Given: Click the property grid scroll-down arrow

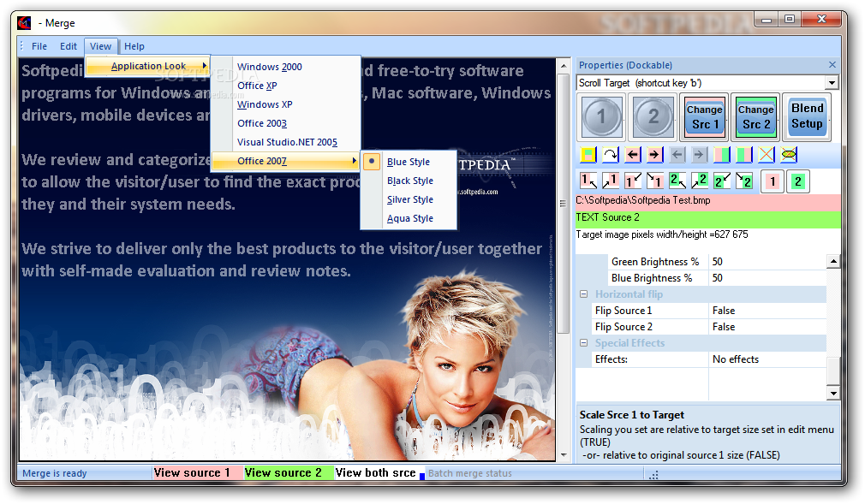Looking at the screenshot, I should click(x=833, y=394).
